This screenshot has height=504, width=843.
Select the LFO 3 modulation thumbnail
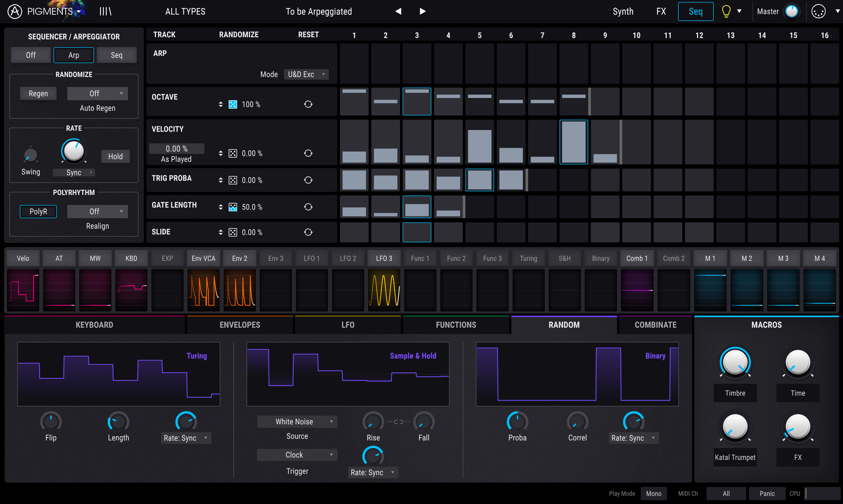click(384, 290)
